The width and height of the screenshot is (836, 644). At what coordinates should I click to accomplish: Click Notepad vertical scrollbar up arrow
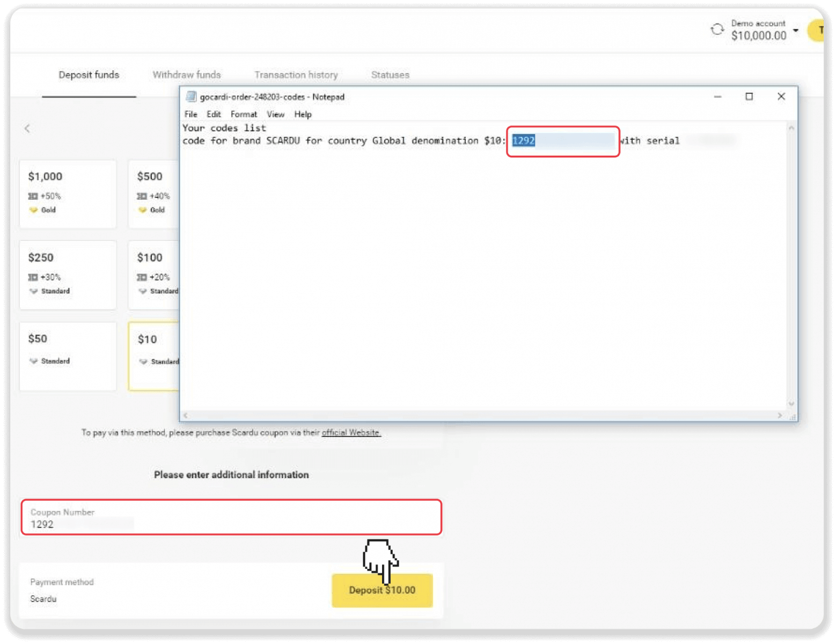(x=791, y=128)
